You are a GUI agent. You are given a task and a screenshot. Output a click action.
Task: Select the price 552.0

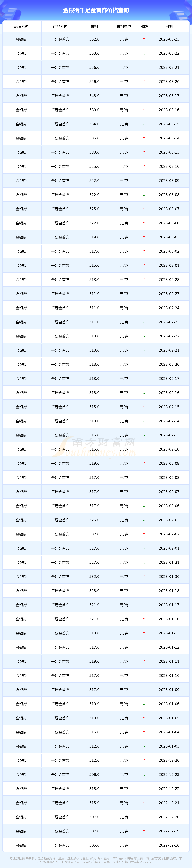[94, 39]
